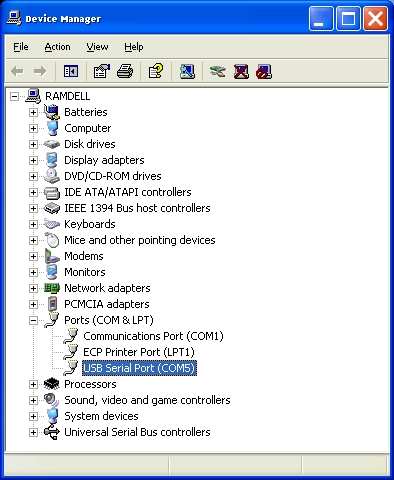Expand the Batteries node
This screenshot has width=394, height=480.
click(33, 112)
